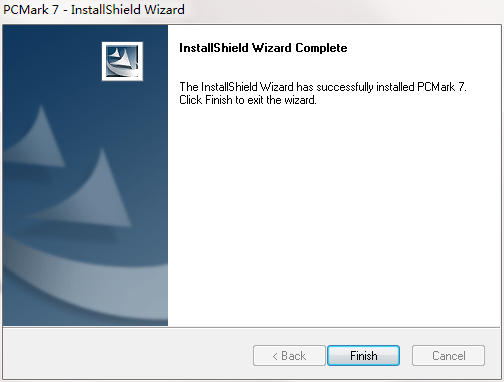Click the separator line above the buttons
504x382 pixels.
252,327
